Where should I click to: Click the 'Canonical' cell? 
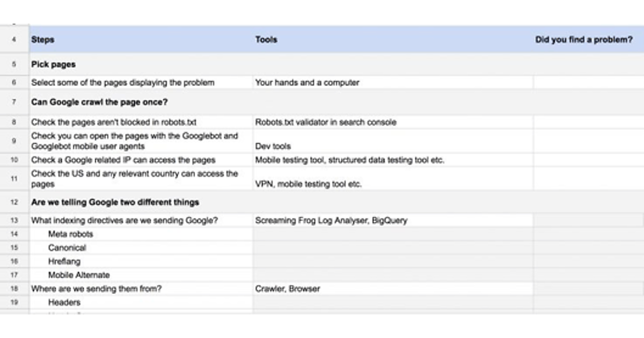point(67,248)
